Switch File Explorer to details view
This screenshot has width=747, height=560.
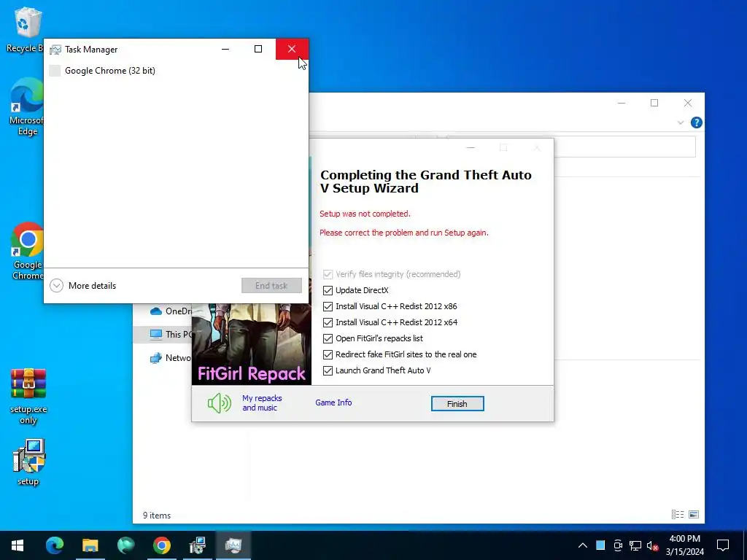[678, 514]
